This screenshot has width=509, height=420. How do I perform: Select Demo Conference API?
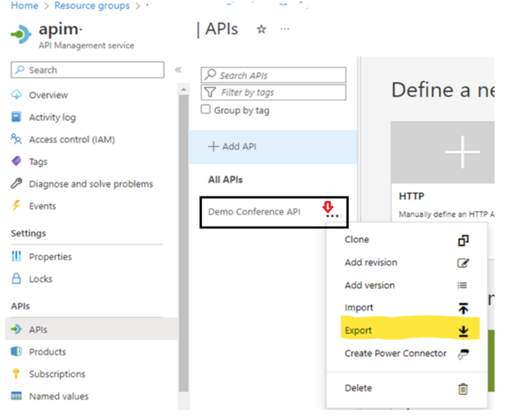(x=254, y=212)
